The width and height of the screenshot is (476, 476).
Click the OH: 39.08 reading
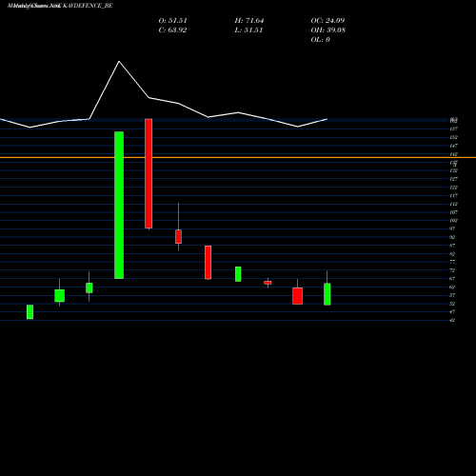[327, 30]
